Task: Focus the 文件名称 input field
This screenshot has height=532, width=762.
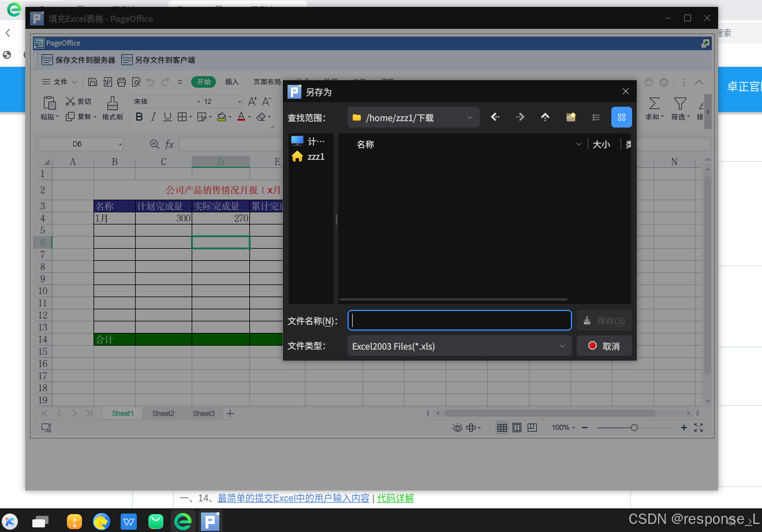Action: (x=460, y=321)
